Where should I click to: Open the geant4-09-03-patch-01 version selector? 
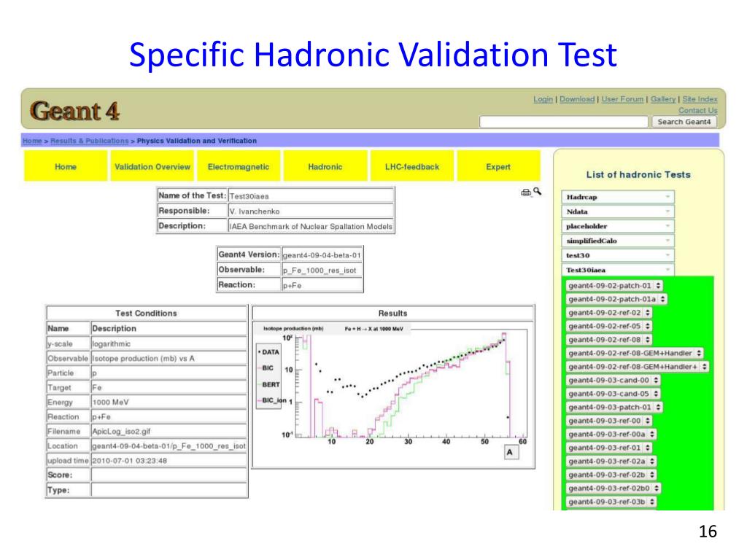(x=614, y=407)
